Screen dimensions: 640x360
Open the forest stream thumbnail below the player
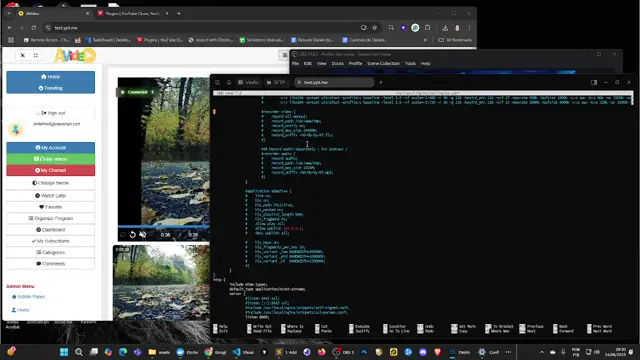(162, 282)
